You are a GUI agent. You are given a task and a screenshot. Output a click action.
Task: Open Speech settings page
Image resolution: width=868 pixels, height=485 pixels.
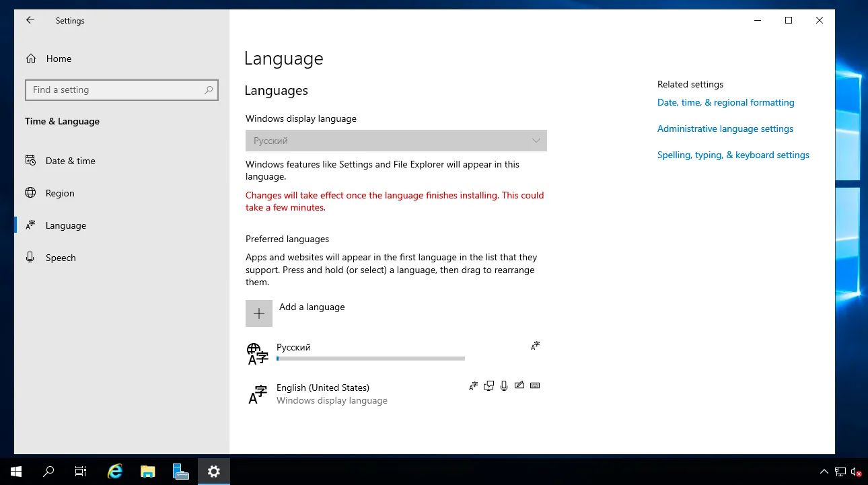click(x=61, y=258)
